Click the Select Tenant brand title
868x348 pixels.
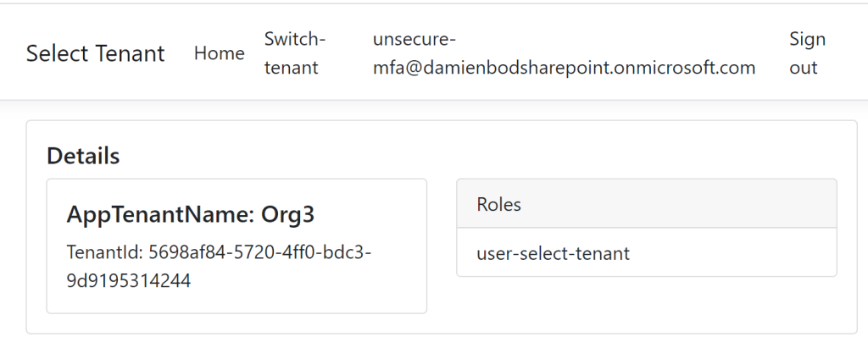[95, 53]
